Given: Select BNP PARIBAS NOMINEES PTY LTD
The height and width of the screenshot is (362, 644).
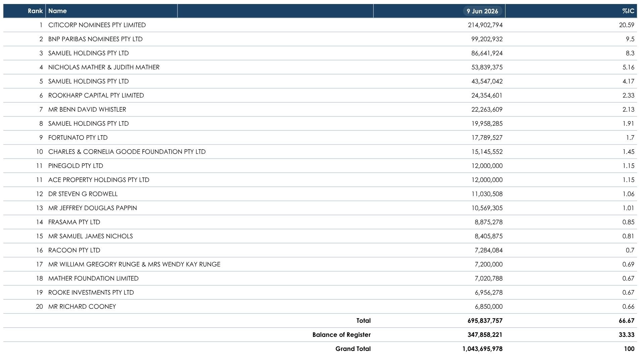Looking at the screenshot, I should 95,39.
